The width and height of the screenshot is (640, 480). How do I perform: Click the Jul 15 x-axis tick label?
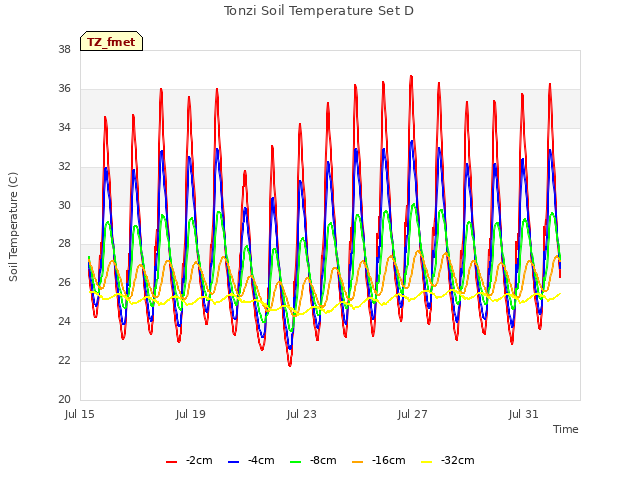click(x=80, y=414)
